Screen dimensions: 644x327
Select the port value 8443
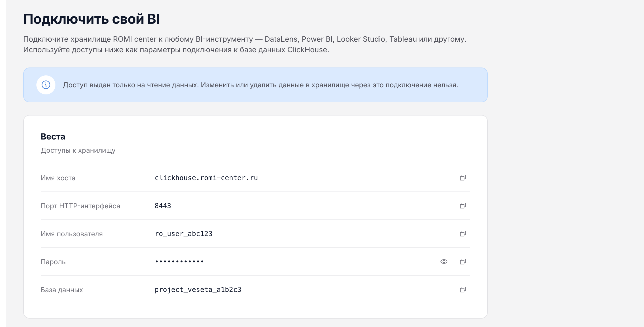click(x=163, y=206)
